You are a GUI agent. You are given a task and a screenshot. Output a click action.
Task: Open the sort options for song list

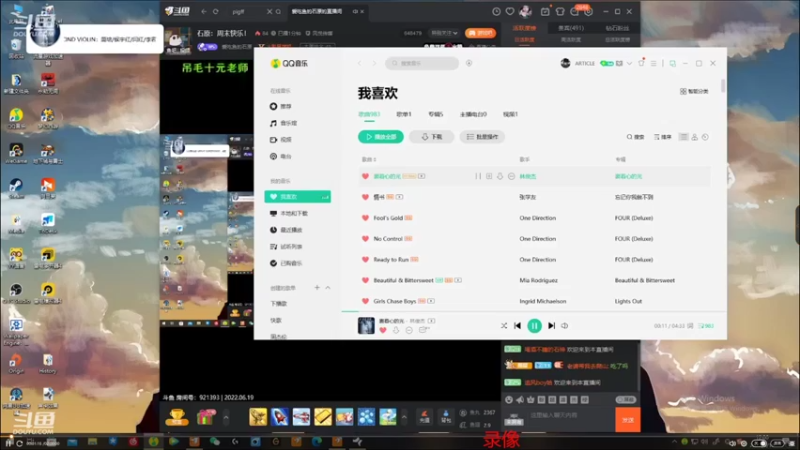pyautogui.click(x=663, y=137)
